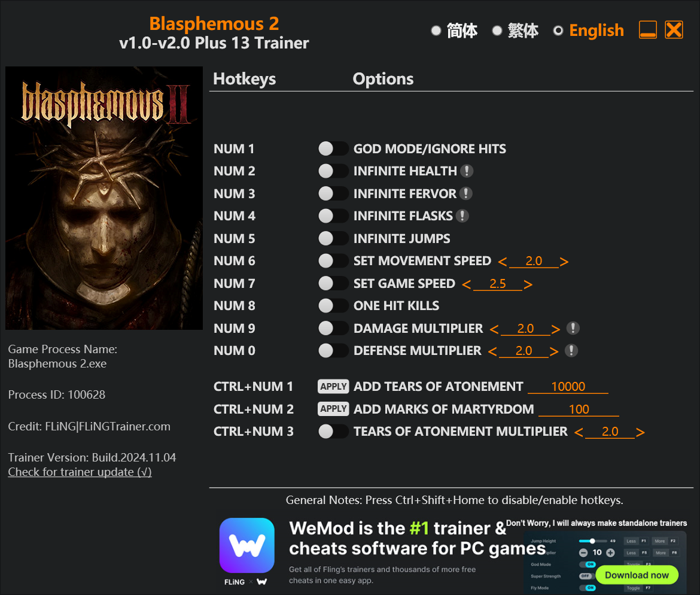Click the Infinite Flasks info icon
Viewport: 700px width, 595px height.
coord(462,215)
